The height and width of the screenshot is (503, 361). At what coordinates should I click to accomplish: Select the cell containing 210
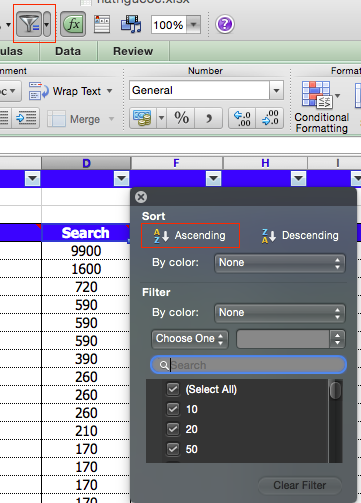coord(86,431)
